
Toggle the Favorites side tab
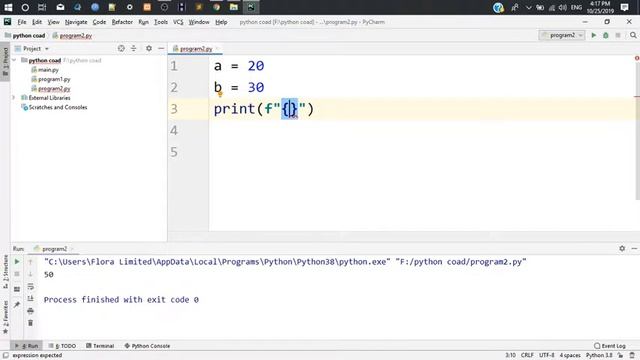(5, 318)
